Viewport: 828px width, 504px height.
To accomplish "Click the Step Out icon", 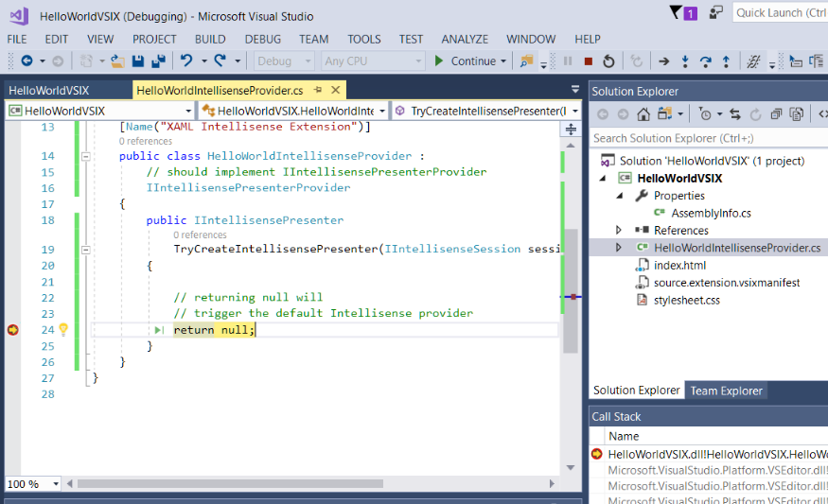I will point(726,61).
